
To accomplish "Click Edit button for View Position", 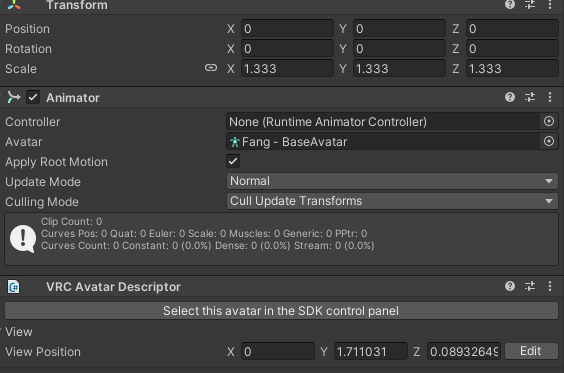I will click(x=531, y=351).
